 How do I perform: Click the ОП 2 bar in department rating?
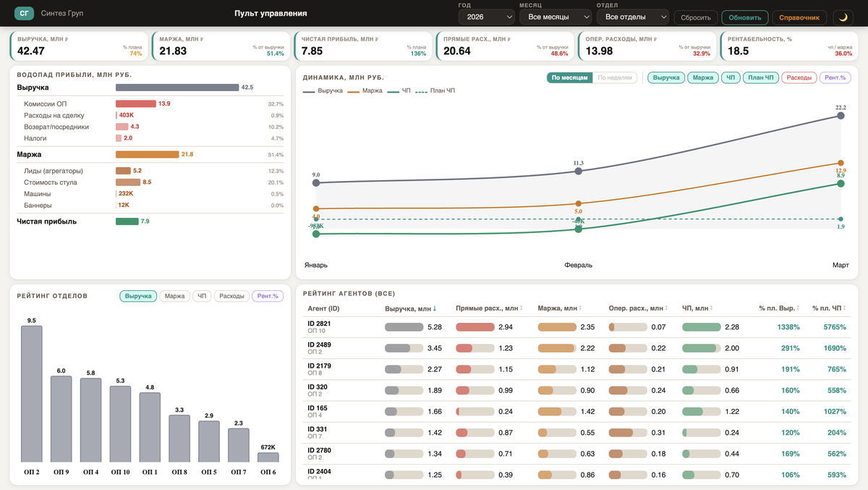(x=31, y=394)
